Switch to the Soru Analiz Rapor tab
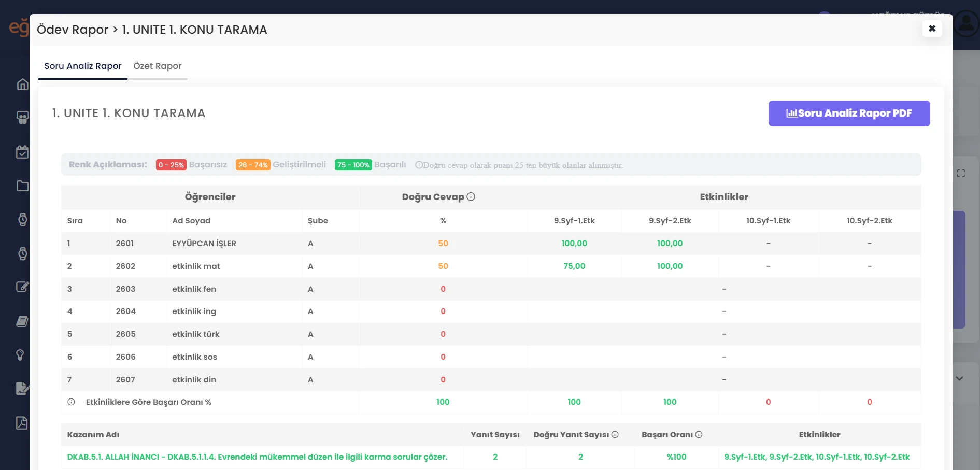 tap(83, 66)
